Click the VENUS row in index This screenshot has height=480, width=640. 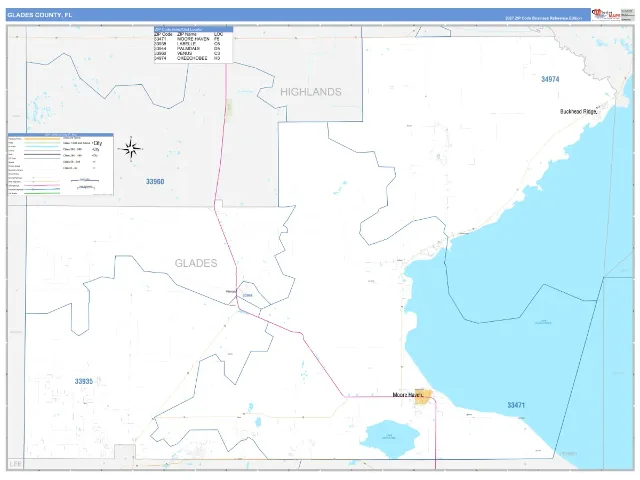(x=188, y=53)
